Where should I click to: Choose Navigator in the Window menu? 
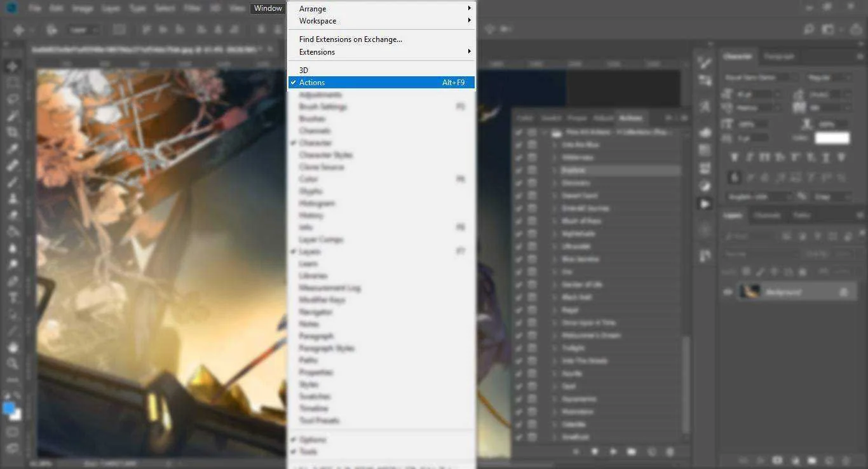point(381,312)
